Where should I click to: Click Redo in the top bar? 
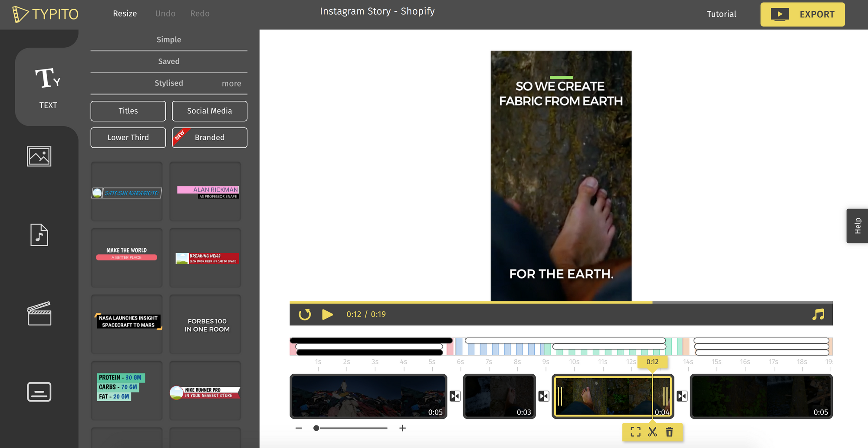click(200, 13)
